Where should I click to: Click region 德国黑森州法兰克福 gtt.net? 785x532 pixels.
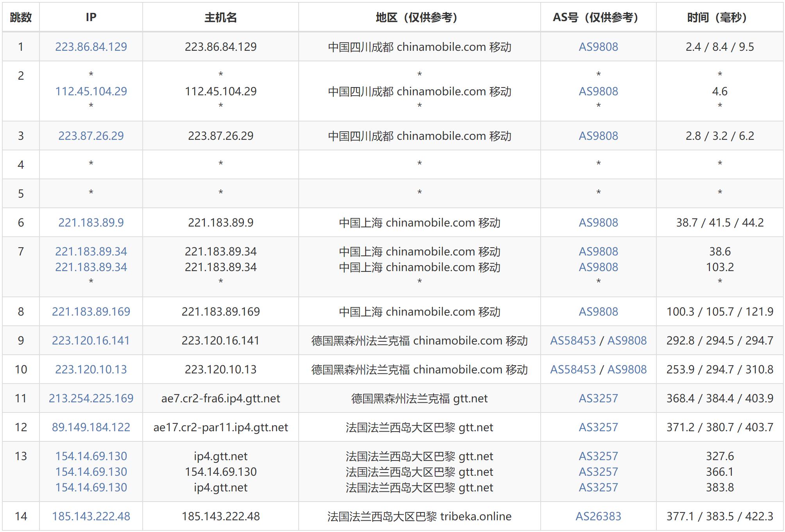[x=419, y=398]
